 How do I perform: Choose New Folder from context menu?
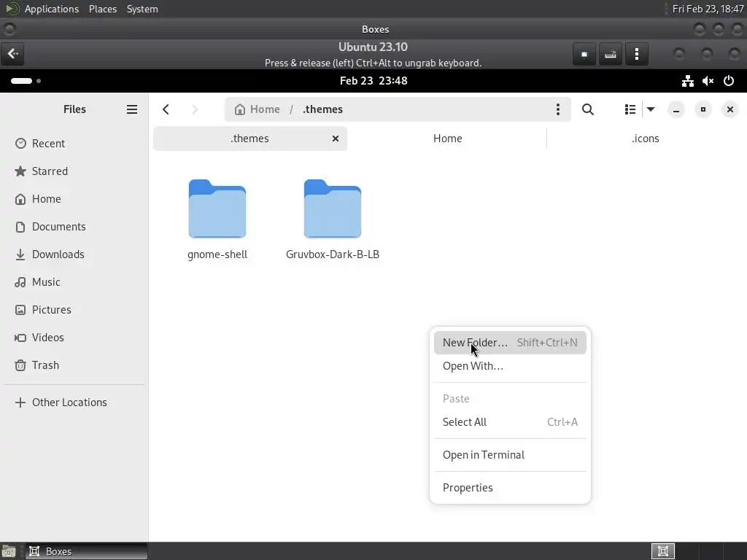pyautogui.click(x=510, y=343)
